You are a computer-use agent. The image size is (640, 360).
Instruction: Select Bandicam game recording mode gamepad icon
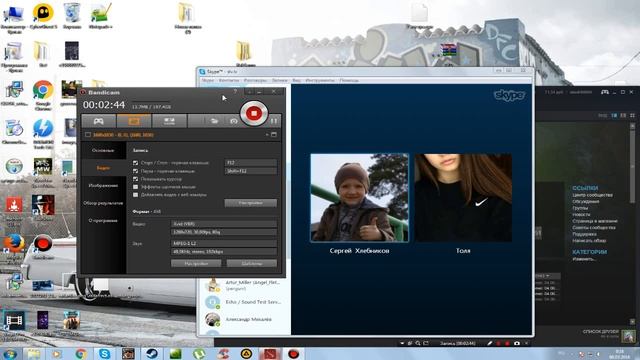coord(99,121)
